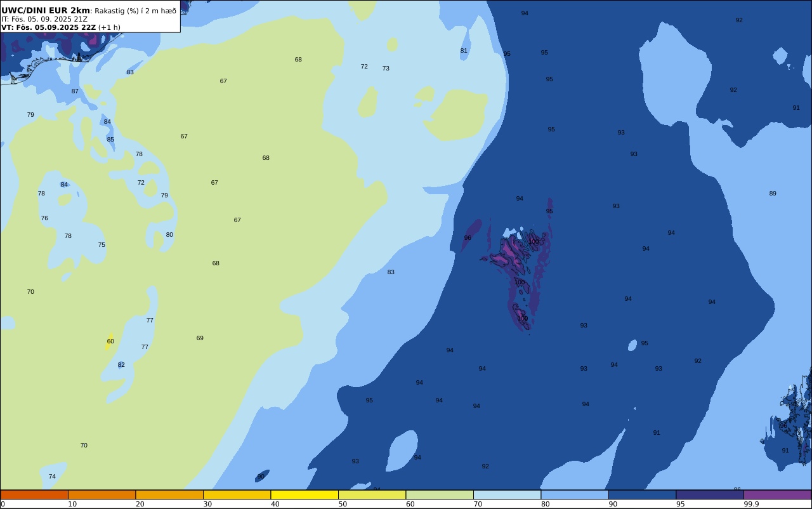Screen dimensions: 812x509
Task: Click the humidity value 69 on the map
Action: click(200, 338)
